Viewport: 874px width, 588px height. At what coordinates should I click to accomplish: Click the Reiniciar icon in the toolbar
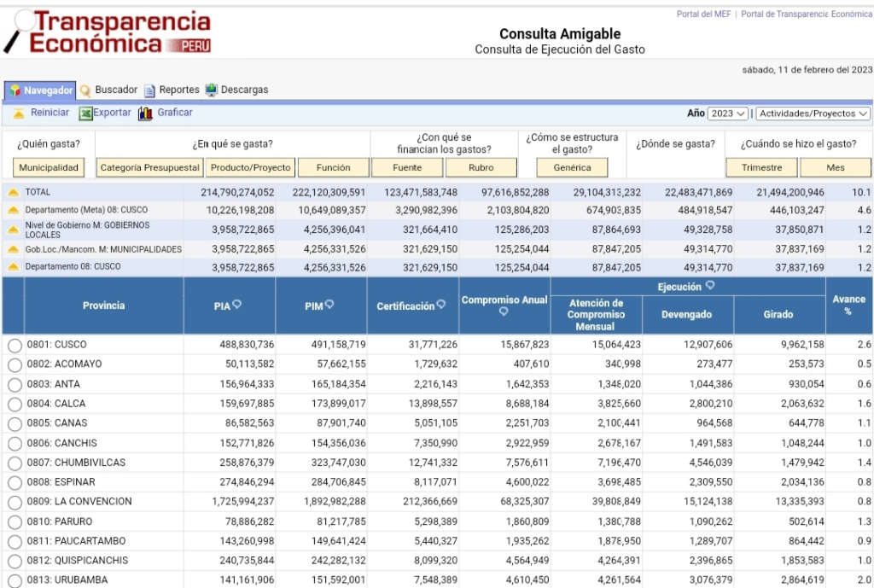point(18,114)
